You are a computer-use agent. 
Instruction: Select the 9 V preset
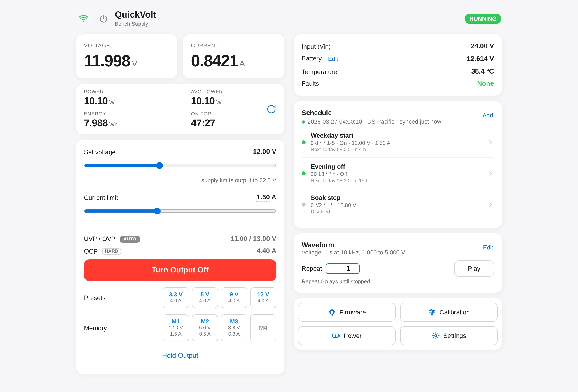(x=234, y=297)
